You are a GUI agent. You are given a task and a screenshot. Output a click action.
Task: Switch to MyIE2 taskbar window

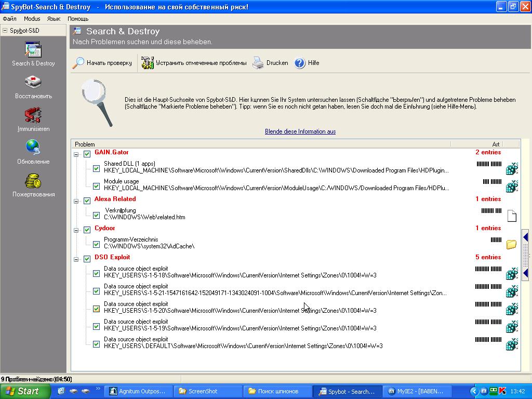417,391
